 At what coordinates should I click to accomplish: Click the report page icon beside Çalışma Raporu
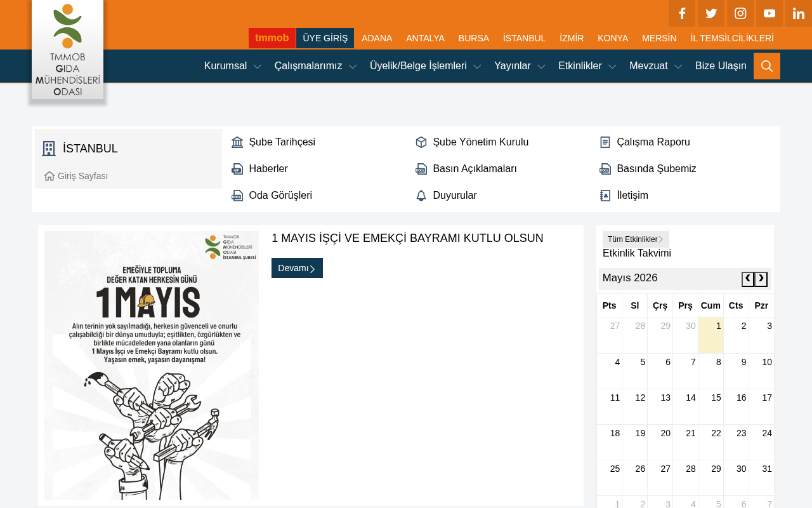point(605,142)
